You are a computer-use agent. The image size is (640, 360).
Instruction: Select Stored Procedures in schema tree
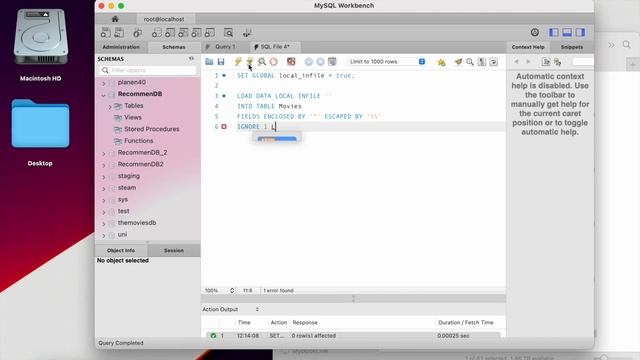[151, 129]
